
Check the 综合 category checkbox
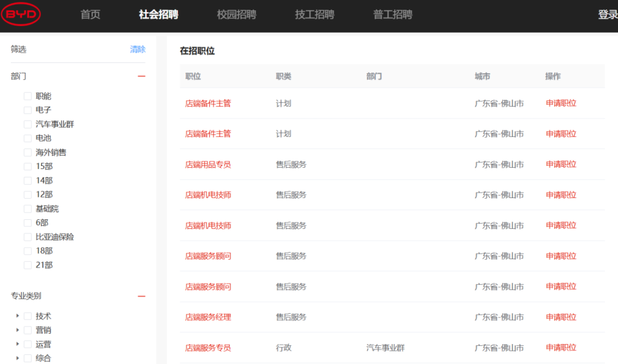(28, 358)
